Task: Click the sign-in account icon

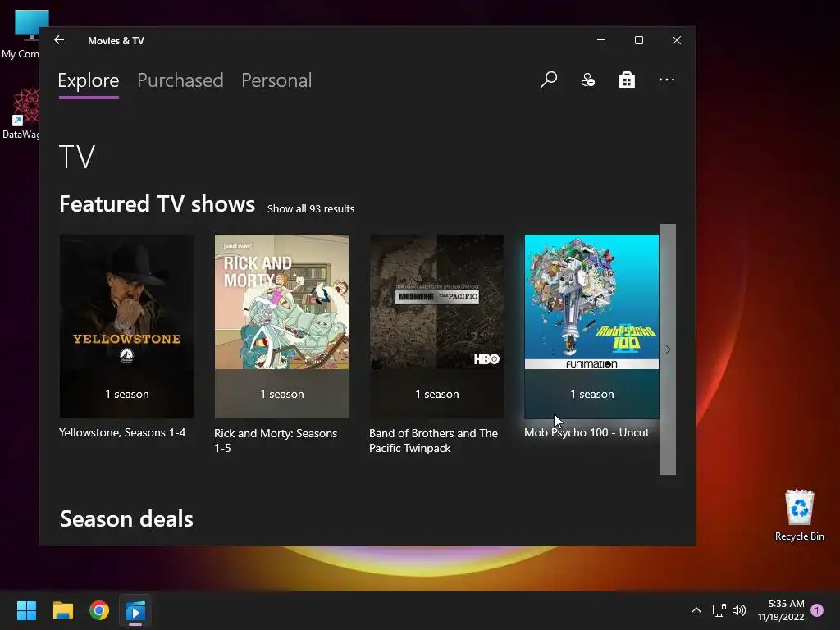Action: tap(587, 80)
